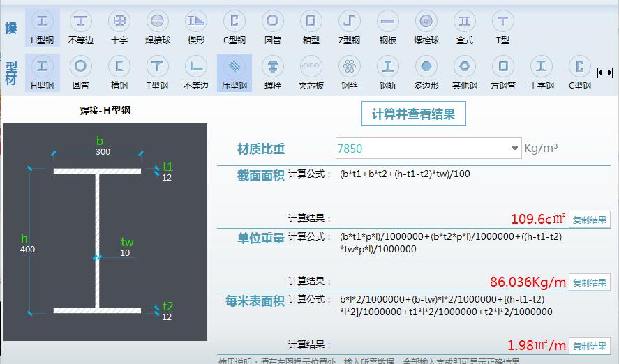Pick C型钢 in the 型材 row
The image size is (619, 364).
(579, 73)
